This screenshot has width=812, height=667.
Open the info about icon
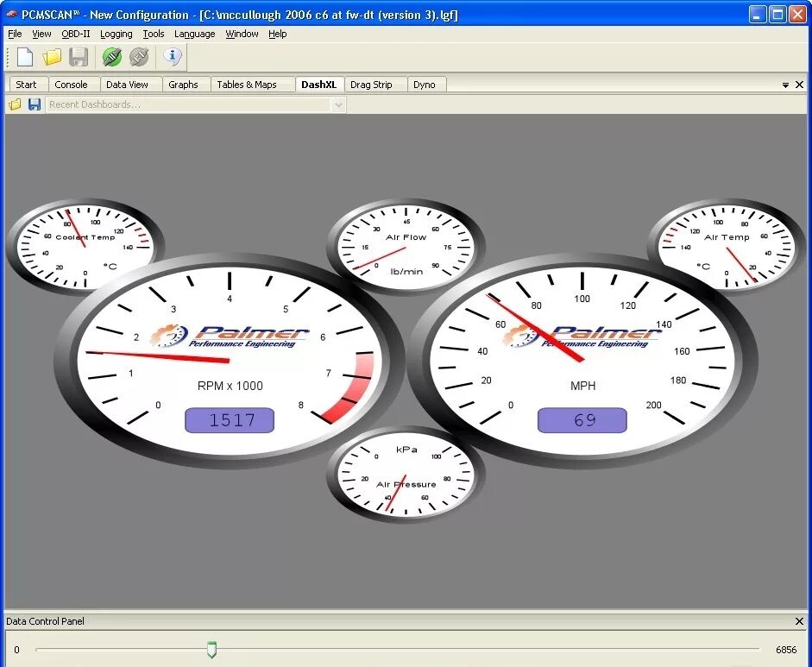point(173,56)
